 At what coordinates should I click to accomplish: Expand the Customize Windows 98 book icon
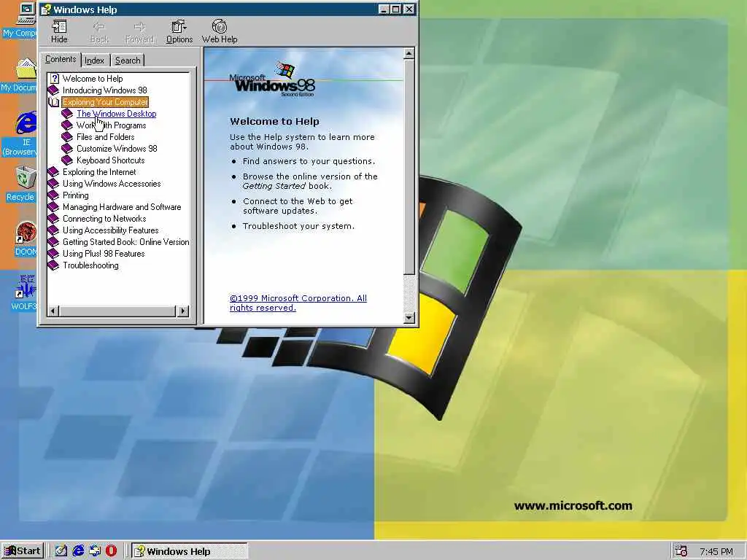pos(67,149)
